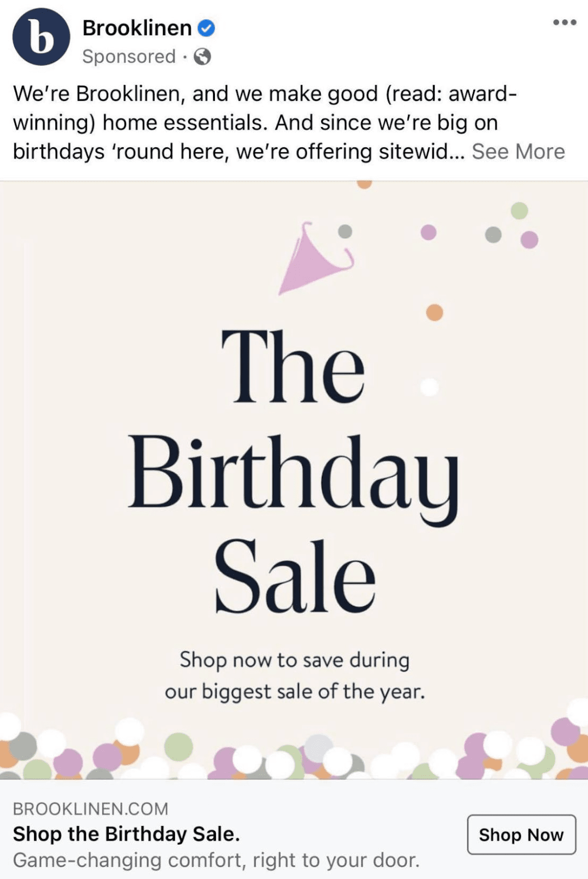Click the Shop the Birthday Sale headline
This screenshot has width=588, height=879.
(x=126, y=834)
